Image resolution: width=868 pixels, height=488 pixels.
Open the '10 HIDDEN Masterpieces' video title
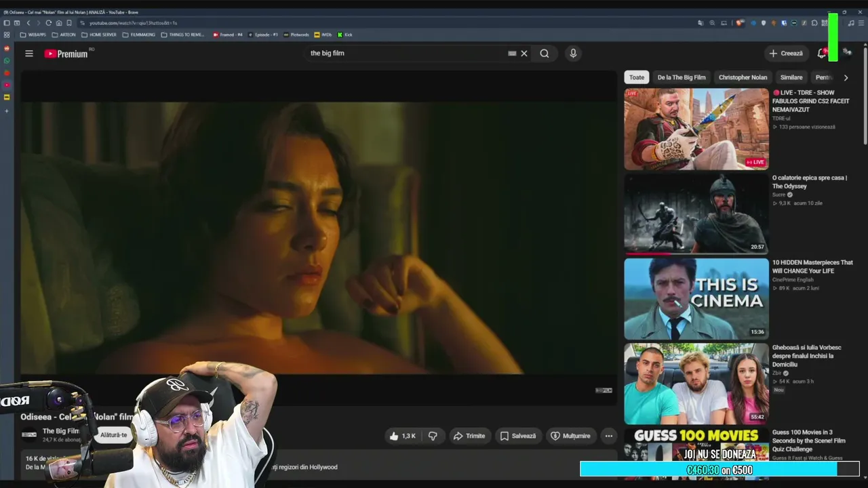[x=812, y=266]
